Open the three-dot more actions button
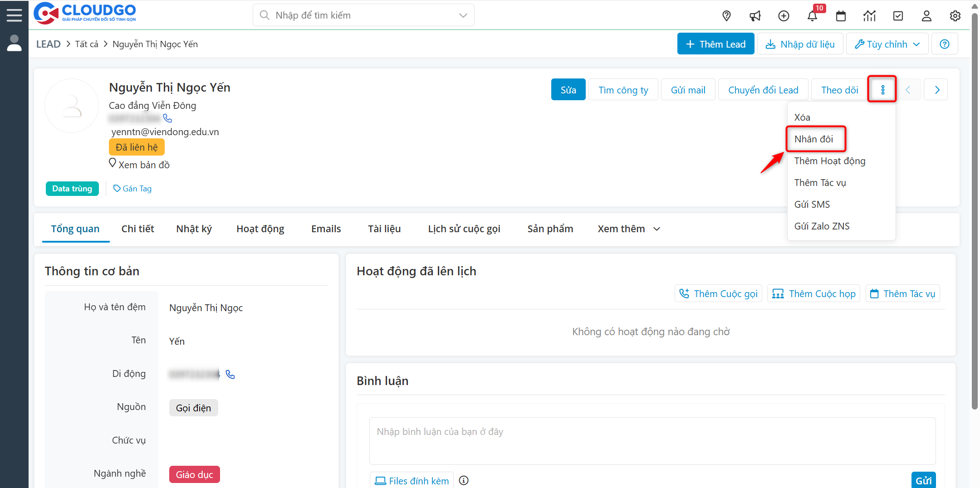 coord(882,89)
